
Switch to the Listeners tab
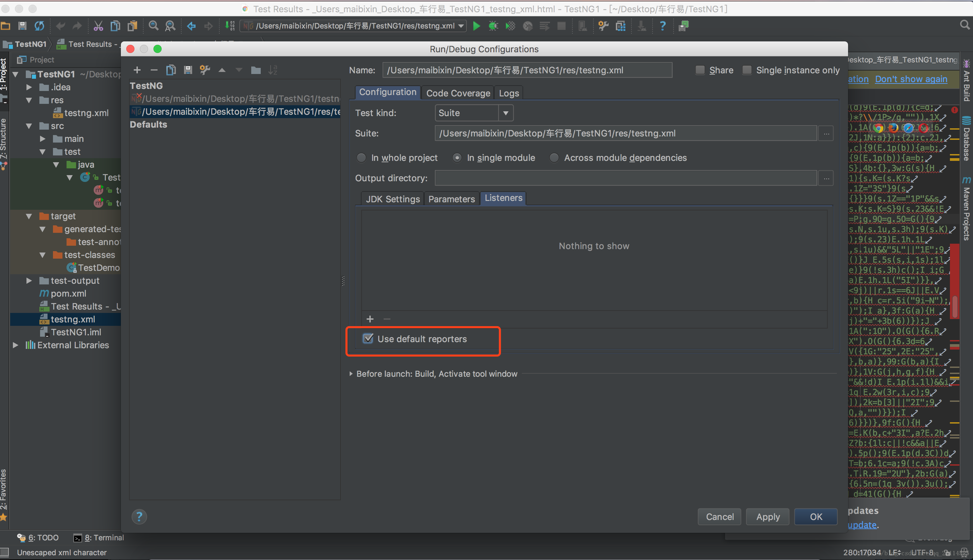click(x=503, y=198)
